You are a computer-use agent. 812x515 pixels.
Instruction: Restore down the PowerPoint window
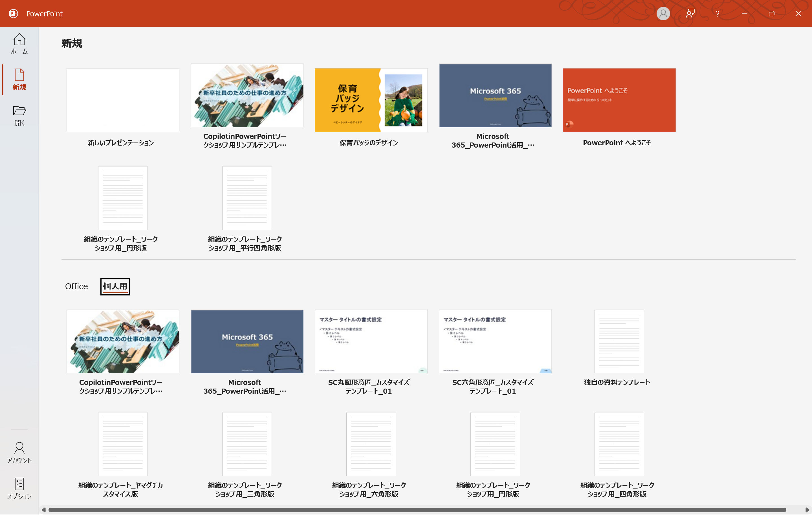coord(772,14)
